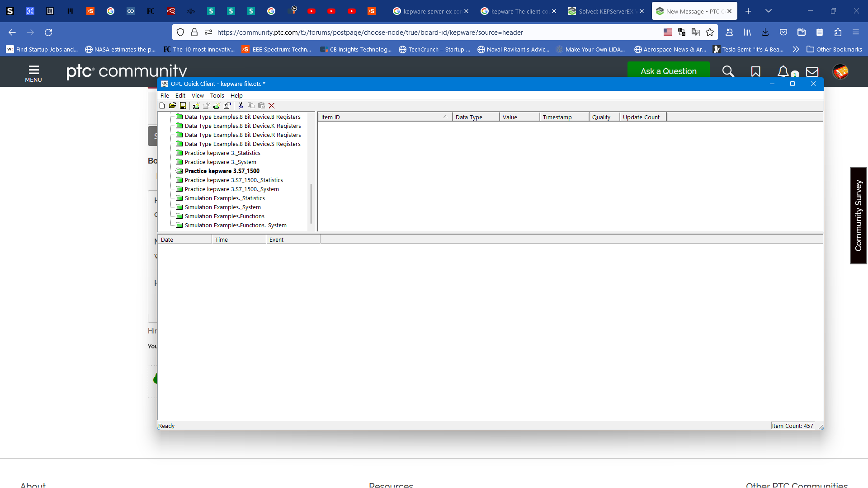This screenshot has width=868, height=488.
Task: Open the Tools menu
Action: click(x=217, y=96)
